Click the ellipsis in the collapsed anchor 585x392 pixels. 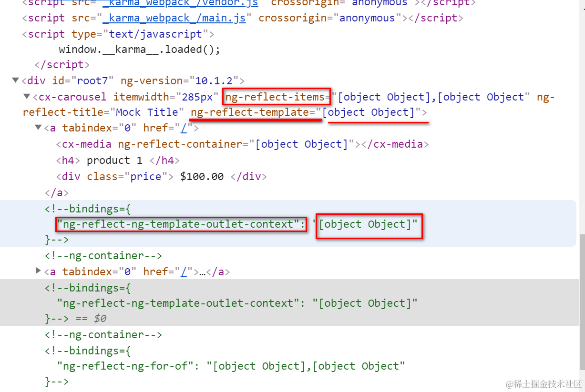pyautogui.click(x=202, y=272)
